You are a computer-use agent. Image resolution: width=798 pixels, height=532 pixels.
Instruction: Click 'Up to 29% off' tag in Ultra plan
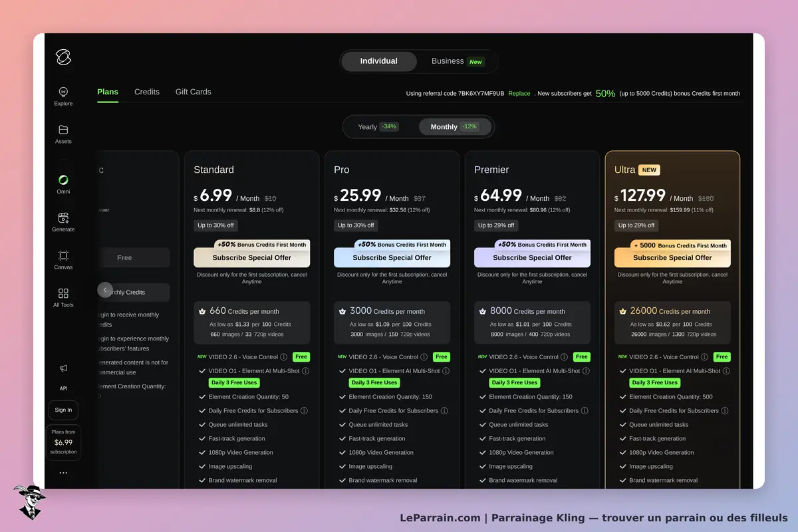pyautogui.click(x=636, y=225)
